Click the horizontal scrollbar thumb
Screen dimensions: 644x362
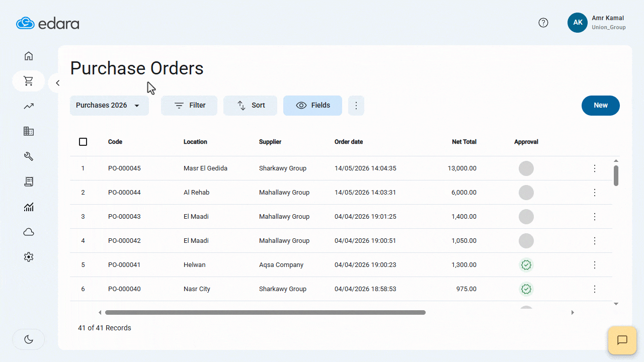click(265, 312)
